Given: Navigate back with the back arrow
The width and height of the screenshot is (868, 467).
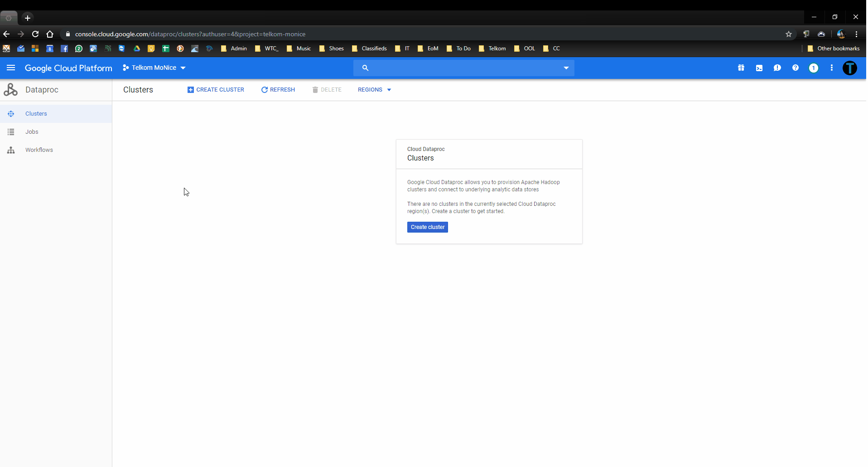Looking at the screenshot, I should 6,34.
